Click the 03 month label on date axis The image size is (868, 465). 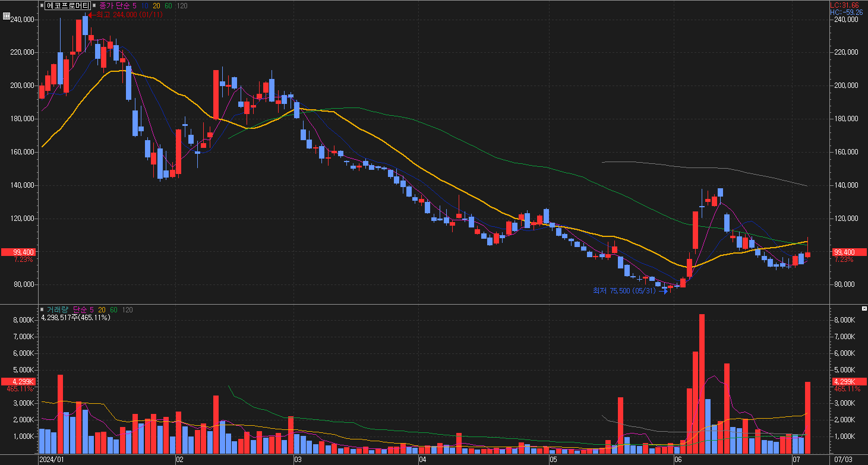(x=298, y=460)
